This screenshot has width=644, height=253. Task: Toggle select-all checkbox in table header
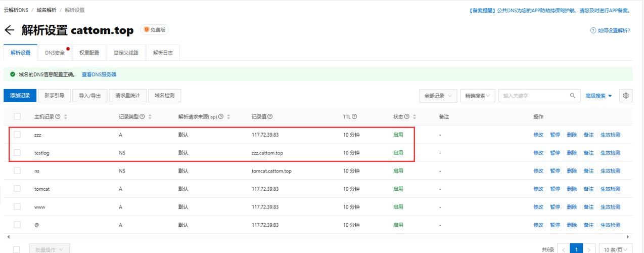[17, 116]
